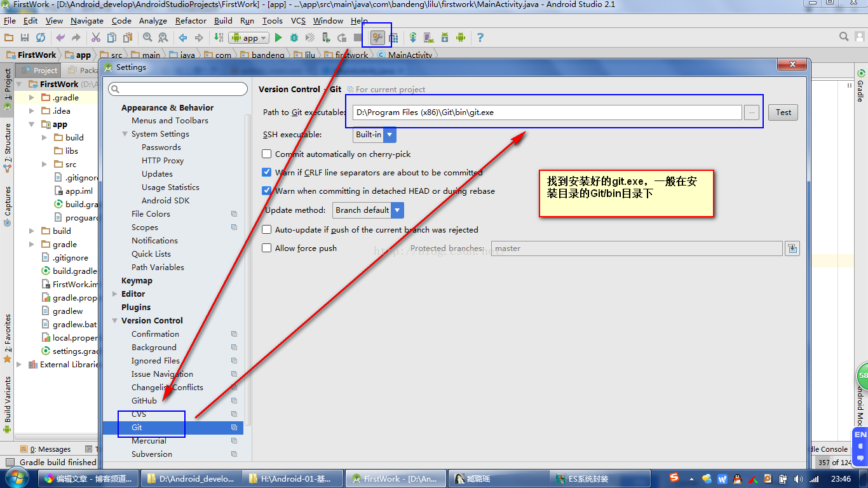
Task: Open the VCS menu
Action: (x=298, y=21)
